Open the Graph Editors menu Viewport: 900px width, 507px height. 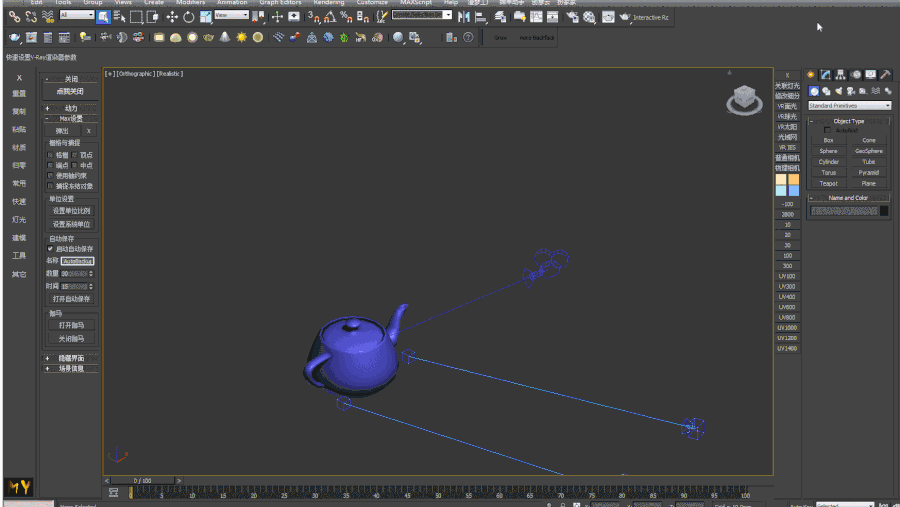280,2
